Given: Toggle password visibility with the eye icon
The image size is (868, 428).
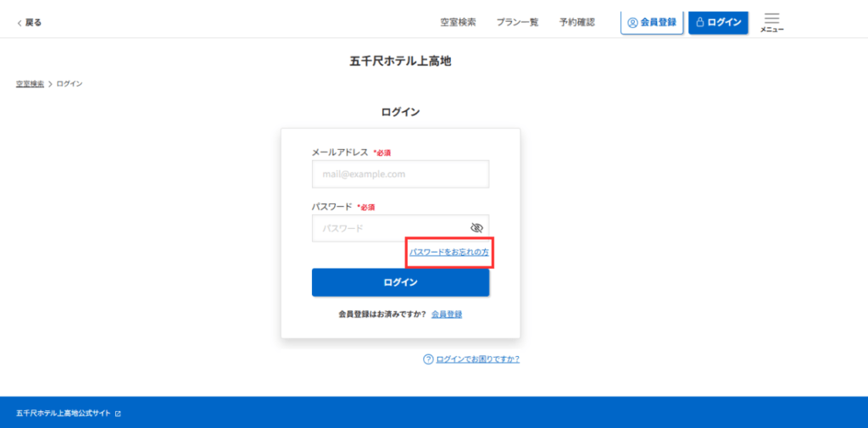Looking at the screenshot, I should coord(476,228).
